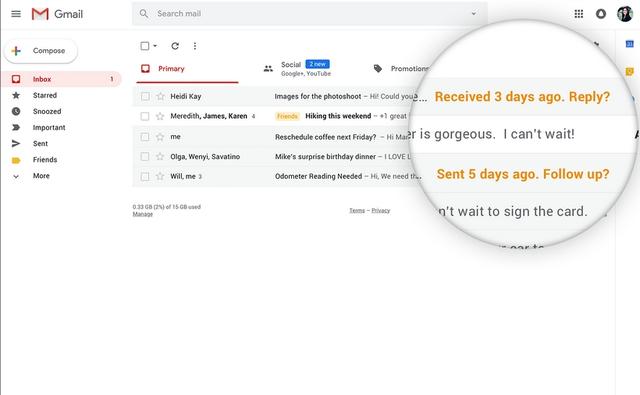Open the Starred folder
This screenshot has width=640, height=395.
tap(44, 95)
